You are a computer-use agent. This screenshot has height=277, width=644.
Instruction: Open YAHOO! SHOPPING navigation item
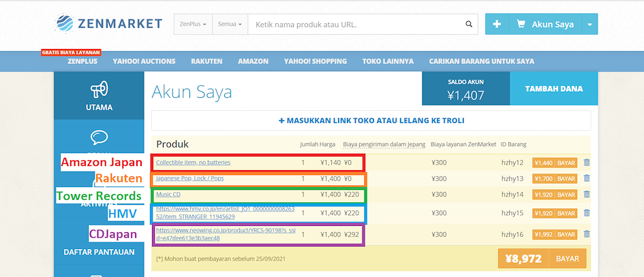click(x=316, y=61)
